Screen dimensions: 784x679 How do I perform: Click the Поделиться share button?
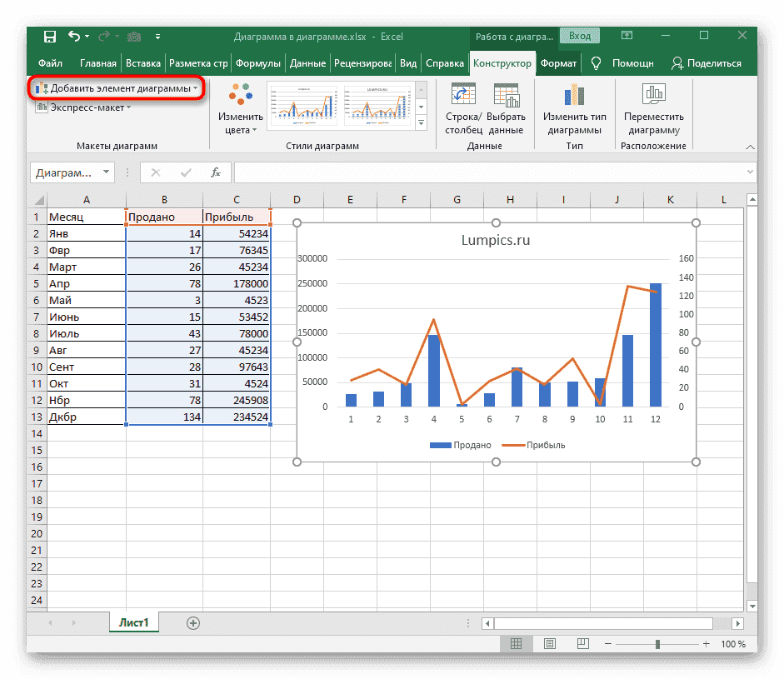click(x=706, y=63)
